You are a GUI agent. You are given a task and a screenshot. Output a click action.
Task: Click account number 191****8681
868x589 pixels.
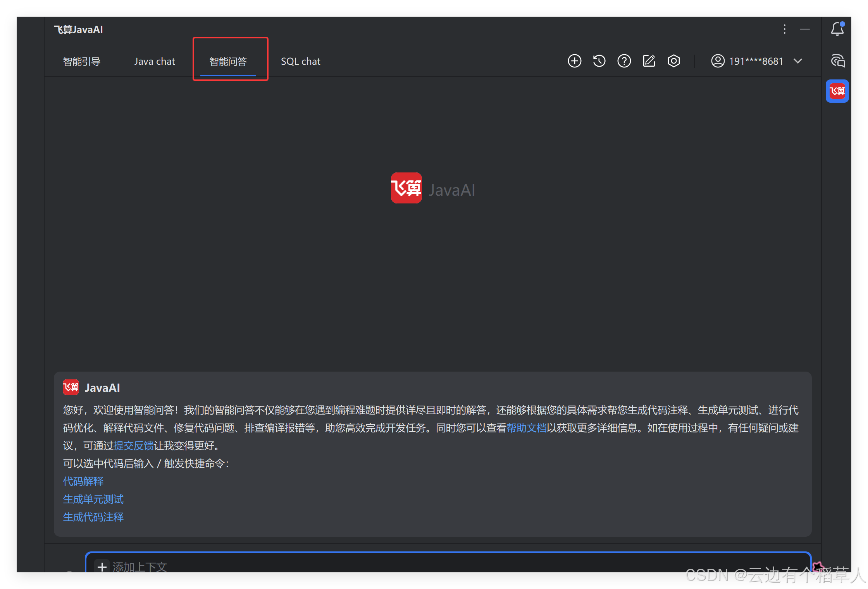click(756, 61)
